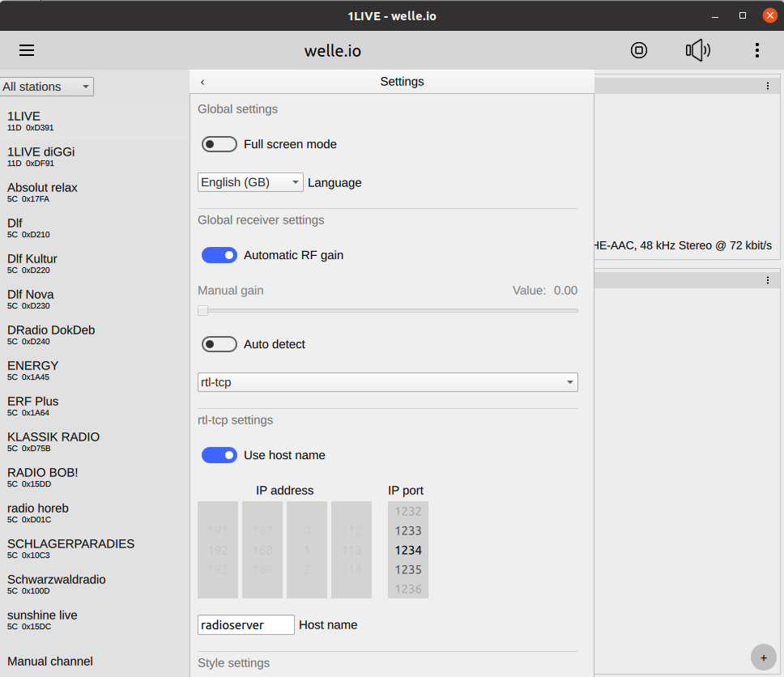The height and width of the screenshot is (677, 784).
Task: Pick 192 in first IP address tumbler
Action: click(218, 550)
